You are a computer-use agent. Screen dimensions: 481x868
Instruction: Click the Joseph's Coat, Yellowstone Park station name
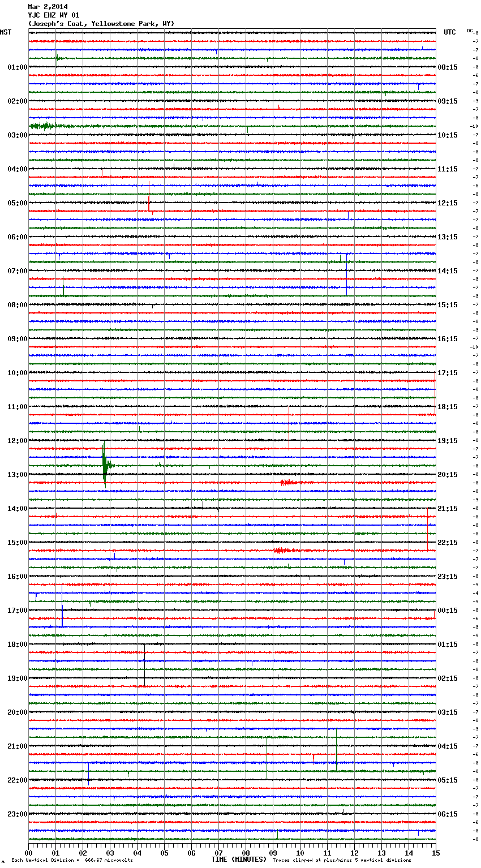click(x=101, y=24)
